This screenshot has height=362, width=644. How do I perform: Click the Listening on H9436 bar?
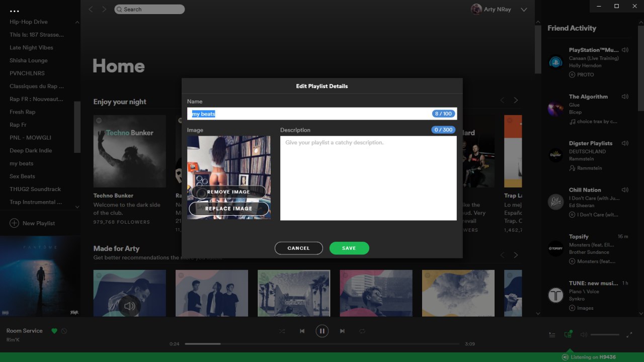pos(589,357)
